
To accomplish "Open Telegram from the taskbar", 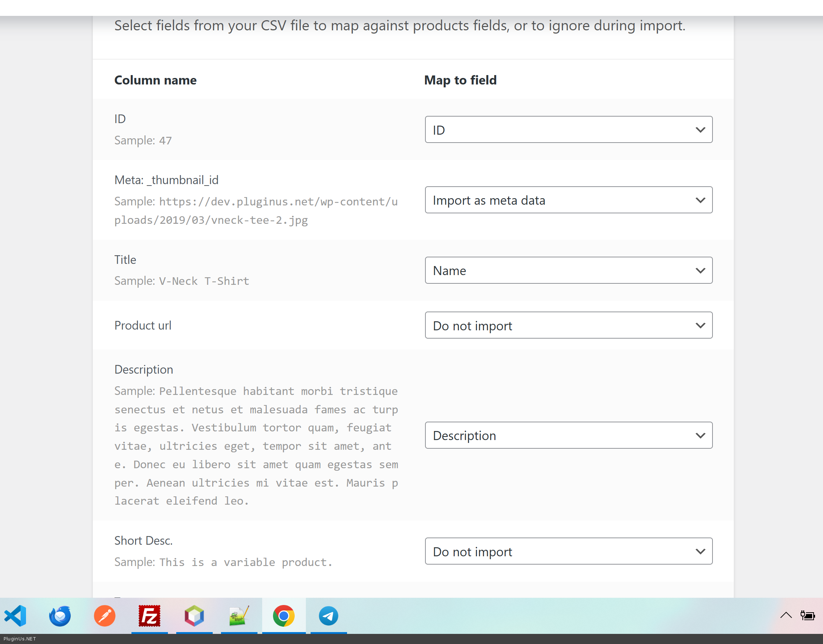I will [328, 616].
